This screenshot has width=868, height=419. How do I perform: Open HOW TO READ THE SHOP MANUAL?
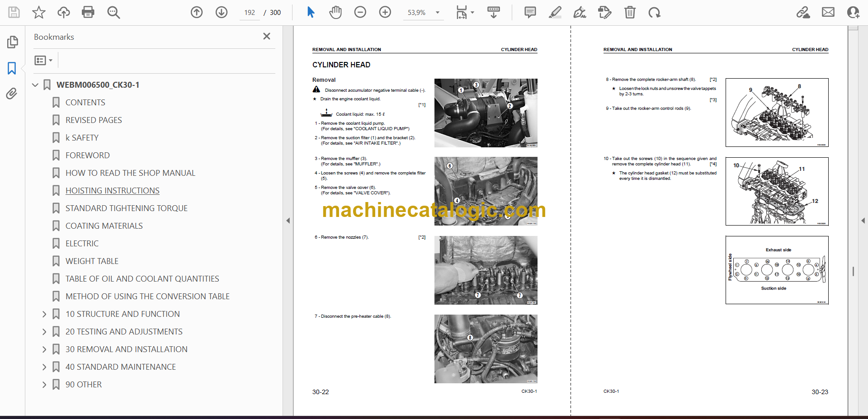tap(130, 173)
